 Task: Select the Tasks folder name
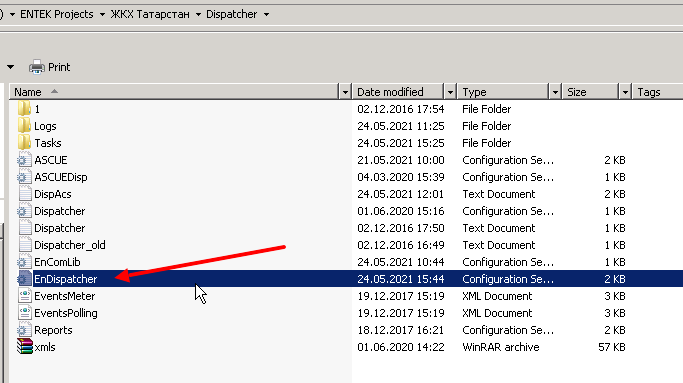pyautogui.click(x=48, y=143)
